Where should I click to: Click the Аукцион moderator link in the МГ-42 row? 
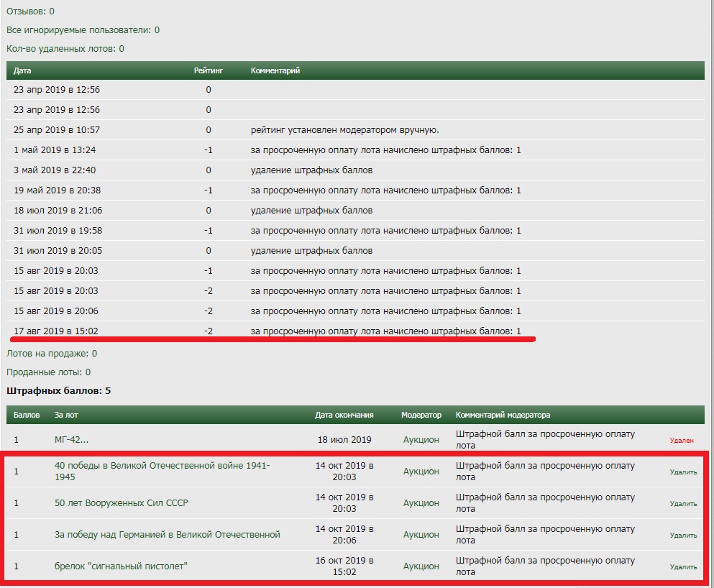(x=421, y=440)
